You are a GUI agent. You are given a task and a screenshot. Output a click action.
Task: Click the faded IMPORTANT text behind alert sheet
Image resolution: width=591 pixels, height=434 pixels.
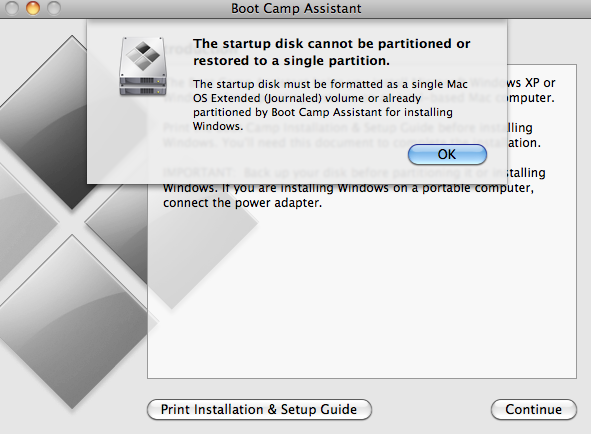198,173
